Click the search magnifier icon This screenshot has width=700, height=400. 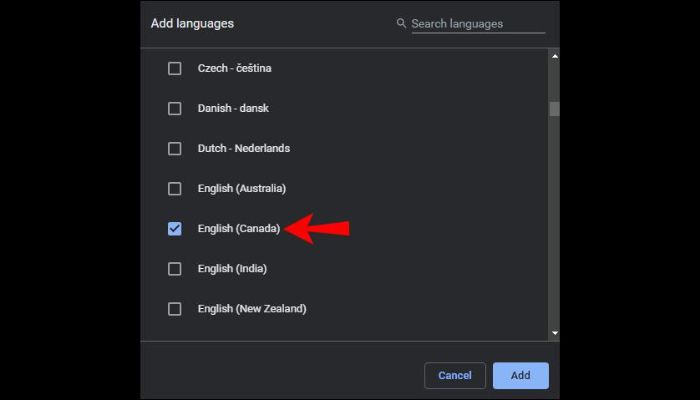(401, 23)
